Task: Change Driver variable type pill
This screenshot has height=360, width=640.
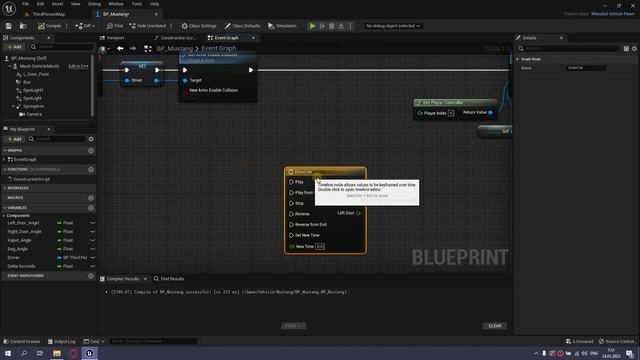Action: click(72, 258)
